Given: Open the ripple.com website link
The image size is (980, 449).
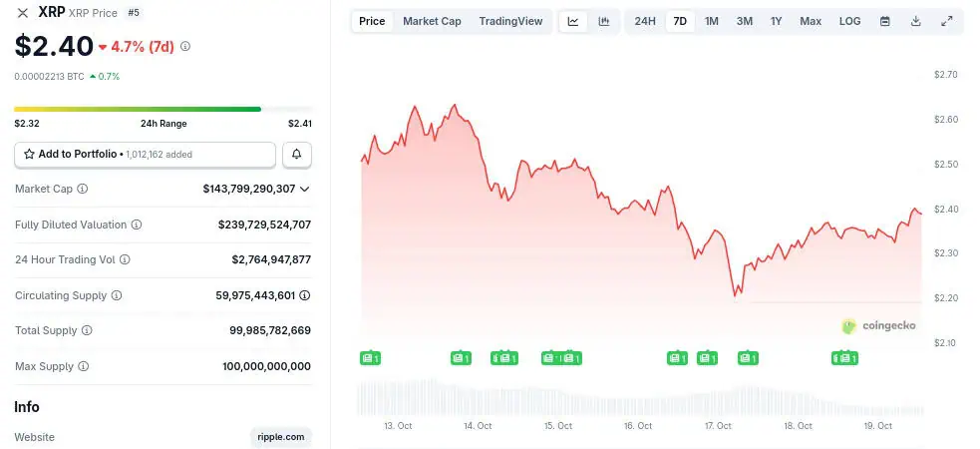Looking at the screenshot, I should 281,437.
